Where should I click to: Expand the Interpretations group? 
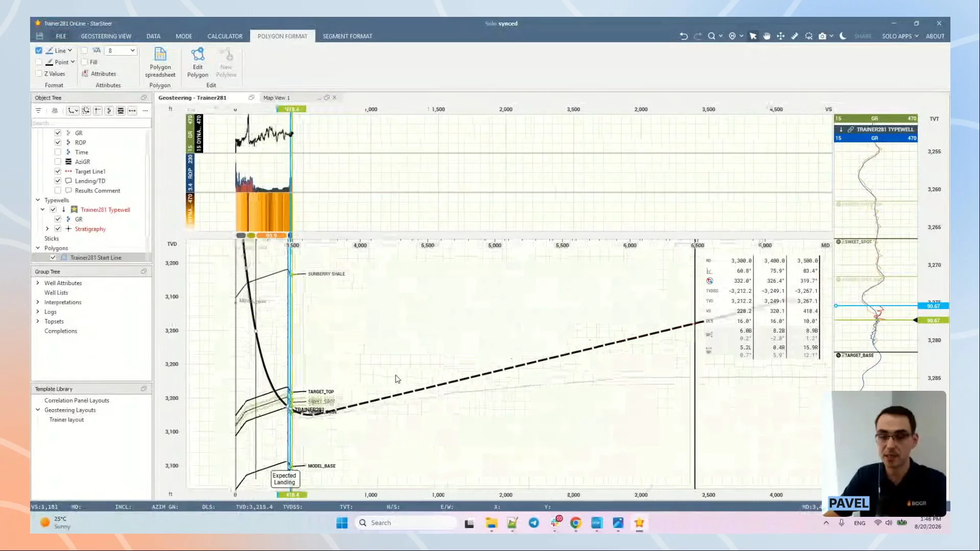(x=38, y=302)
